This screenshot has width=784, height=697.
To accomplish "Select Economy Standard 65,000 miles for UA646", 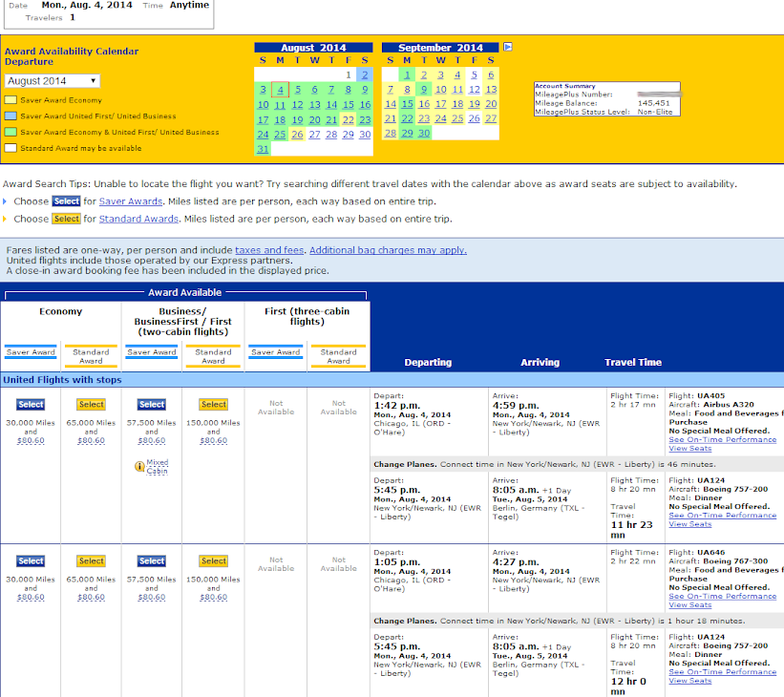I will pyautogui.click(x=91, y=561).
